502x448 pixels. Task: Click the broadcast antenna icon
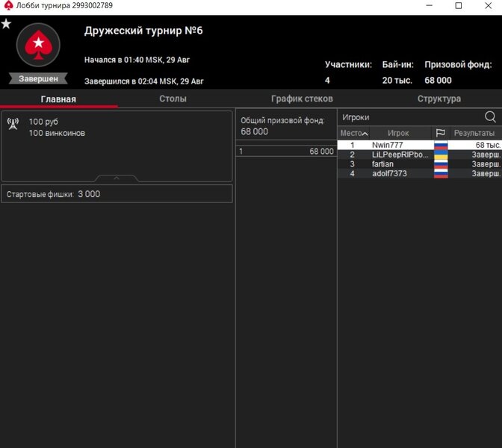(x=13, y=123)
